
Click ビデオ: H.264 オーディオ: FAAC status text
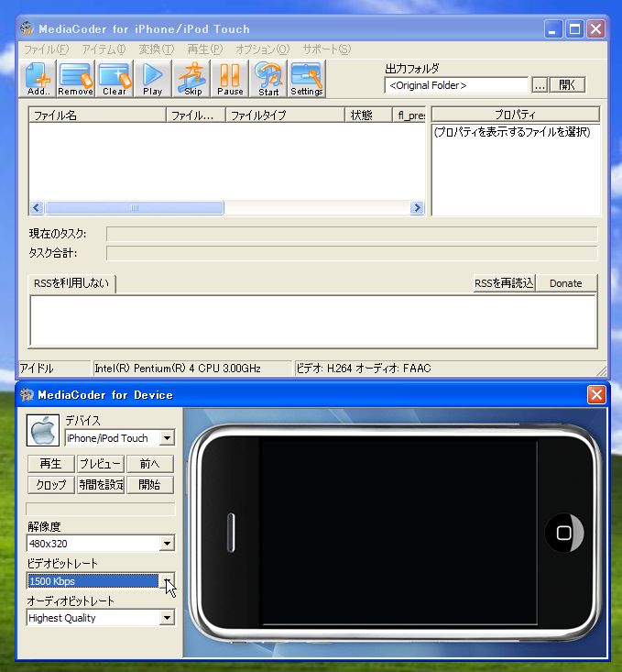pos(364,369)
